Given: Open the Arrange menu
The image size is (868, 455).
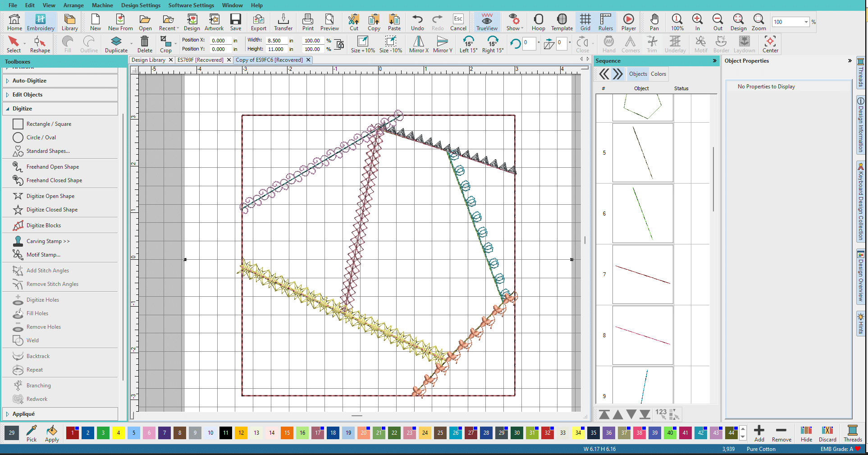Looking at the screenshot, I should [x=73, y=5].
